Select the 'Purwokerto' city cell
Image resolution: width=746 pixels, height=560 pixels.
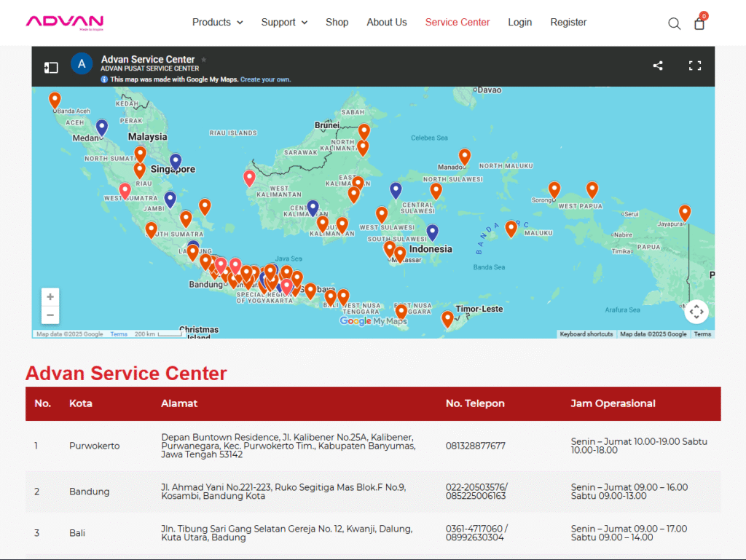(x=95, y=446)
